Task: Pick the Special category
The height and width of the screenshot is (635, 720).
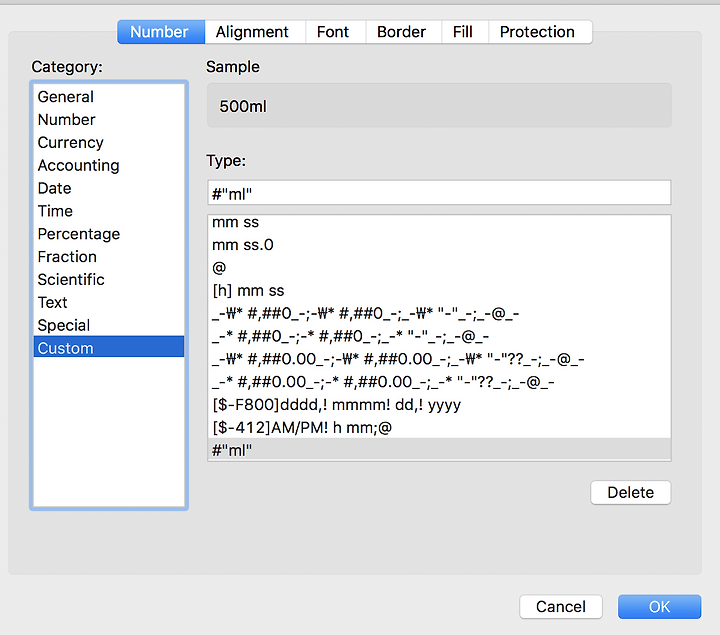Action: pos(109,325)
